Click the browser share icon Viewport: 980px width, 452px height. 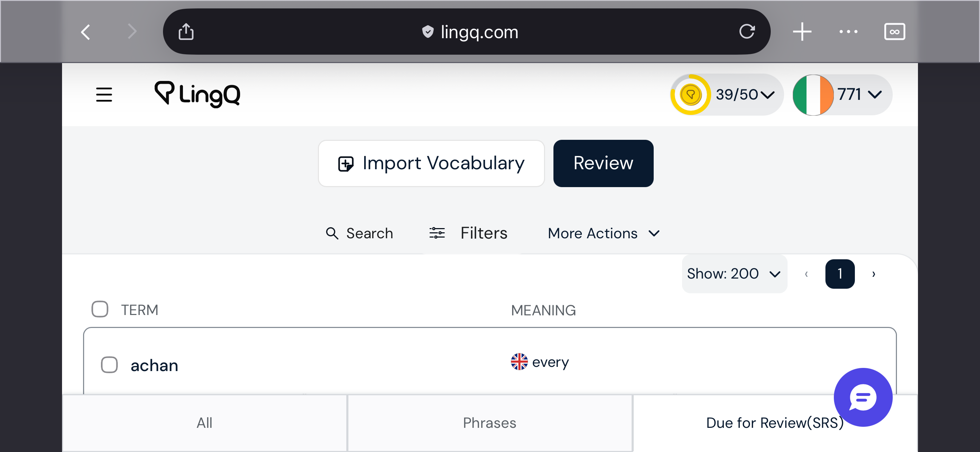coord(186,32)
